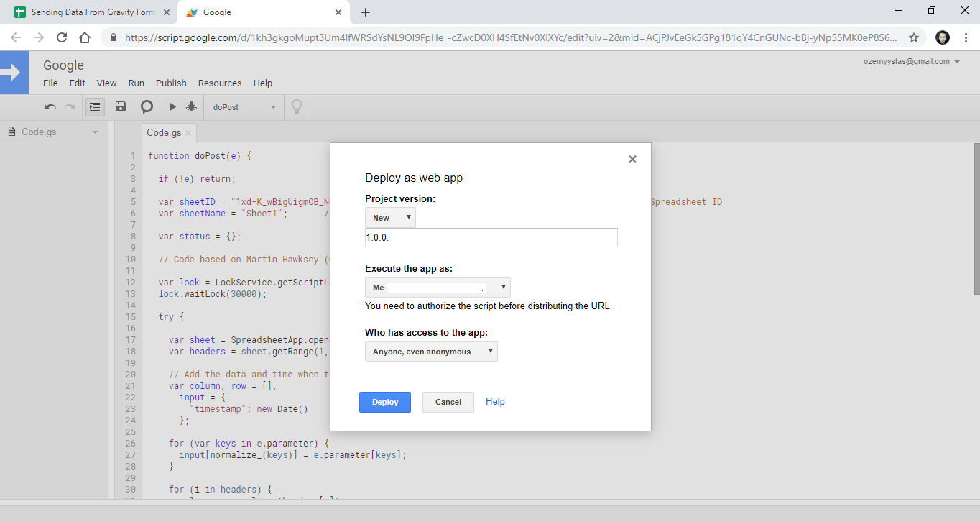Open the ozernyystas@gmail.com account dropdown

point(912,62)
